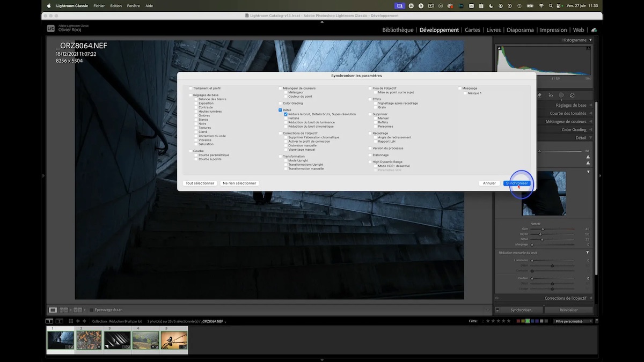This screenshot has height=362, width=644.
Task: Select the red-eye correction tool
Action: 551,95
